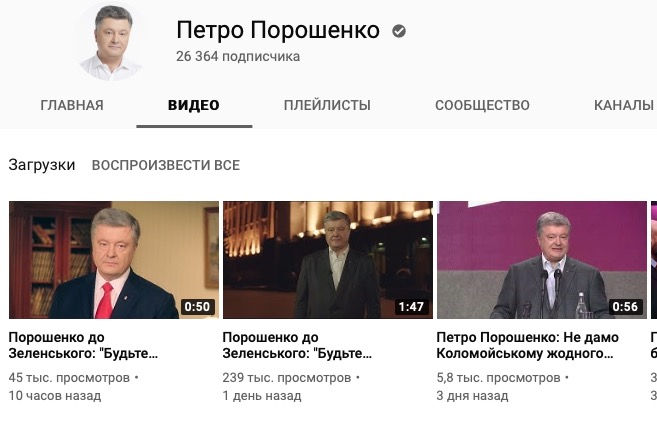Click ВОСПРОИЗВЕСТИ ВСЕ to play all
Viewport: 657px width, 429px height.
(x=166, y=165)
